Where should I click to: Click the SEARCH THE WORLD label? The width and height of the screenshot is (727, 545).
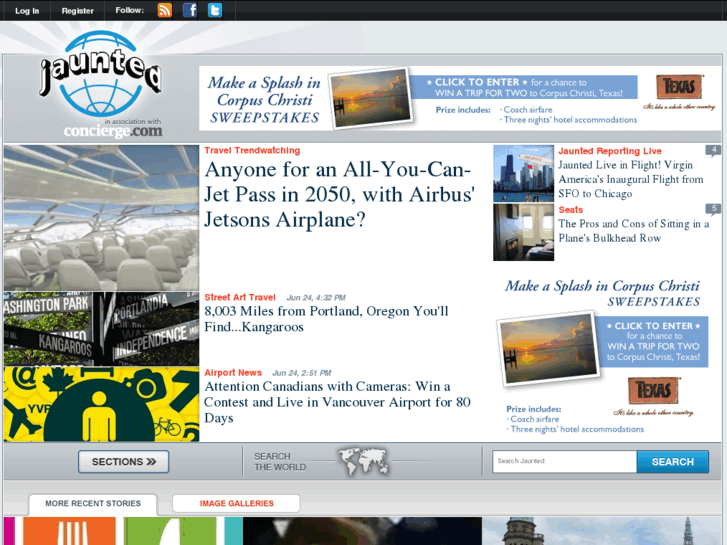click(x=280, y=462)
